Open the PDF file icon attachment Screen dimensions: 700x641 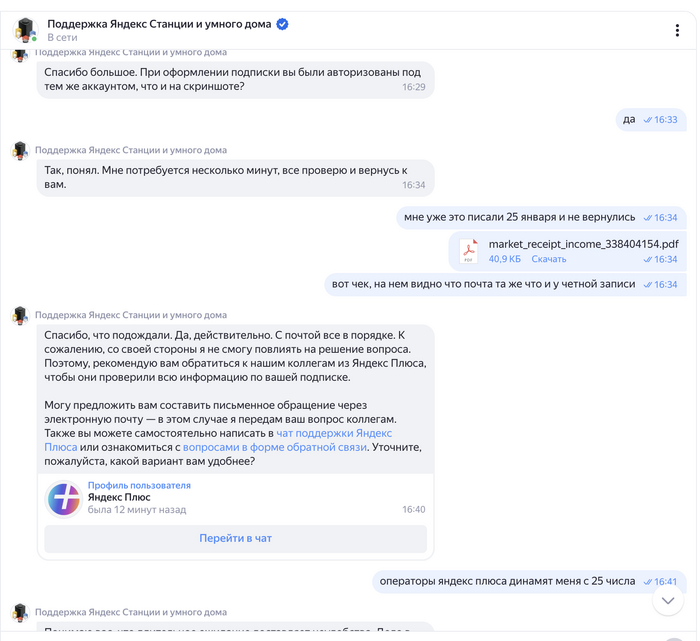pos(469,251)
